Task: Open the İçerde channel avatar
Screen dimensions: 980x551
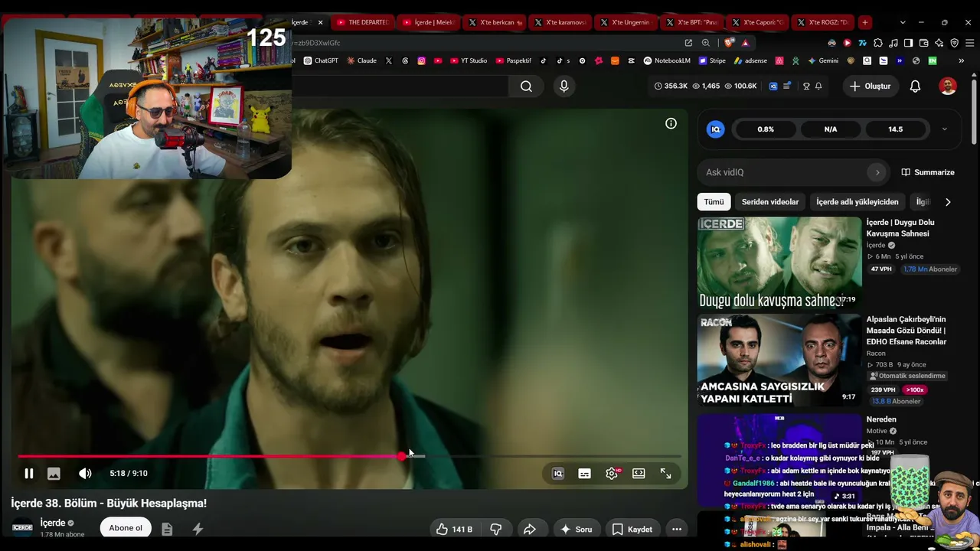Action: click(x=22, y=527)
